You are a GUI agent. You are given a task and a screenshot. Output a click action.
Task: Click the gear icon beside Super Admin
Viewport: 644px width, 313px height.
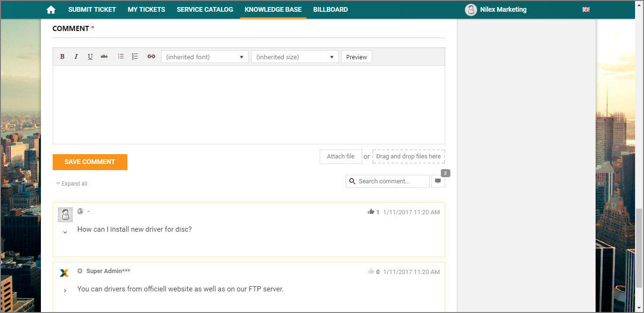[x=80, y=271]
